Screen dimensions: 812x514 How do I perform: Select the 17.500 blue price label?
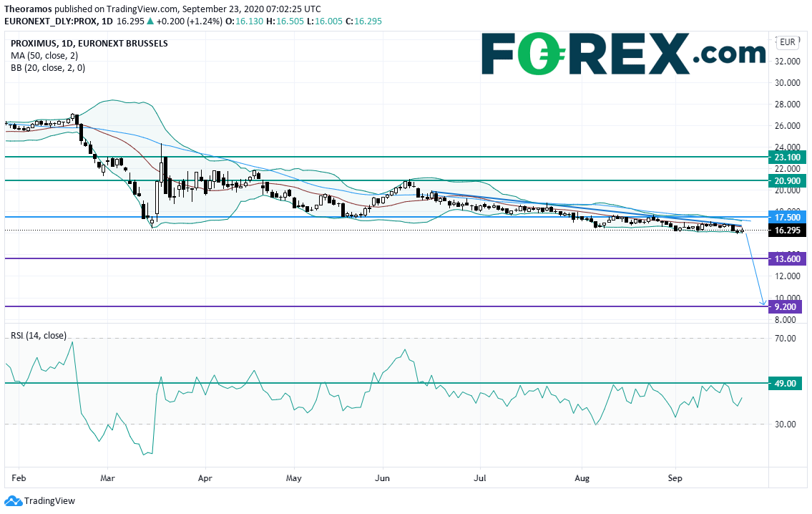click(785, 217)
